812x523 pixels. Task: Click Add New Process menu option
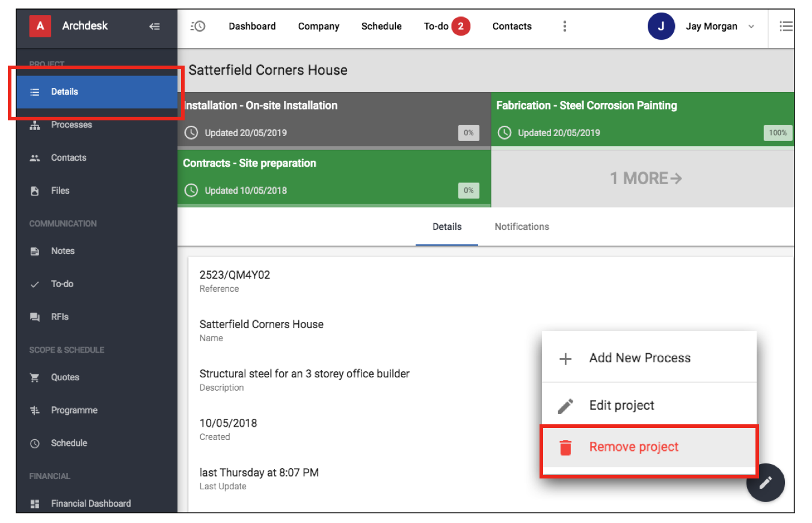click(x=639, y=358)
